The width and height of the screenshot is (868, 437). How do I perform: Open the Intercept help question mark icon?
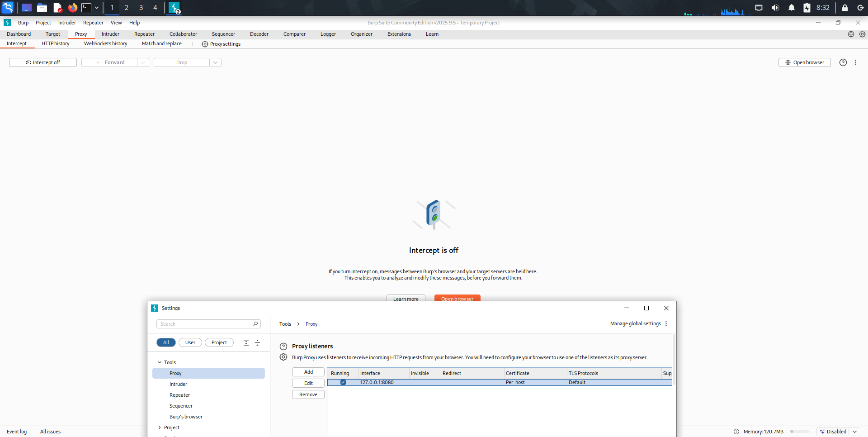click(x=843, y=62)
